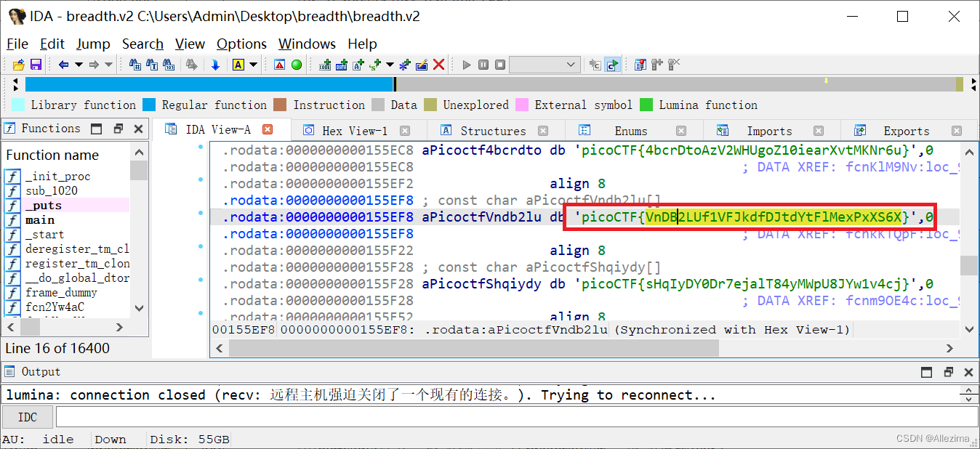Click the green circle Lumina icon
The image size is (980, 449).
coord(297,65)
